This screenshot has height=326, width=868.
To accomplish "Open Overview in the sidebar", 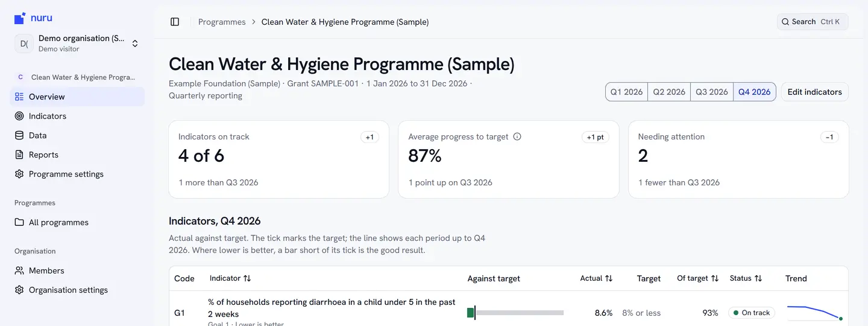I will [x=77, y=97].
